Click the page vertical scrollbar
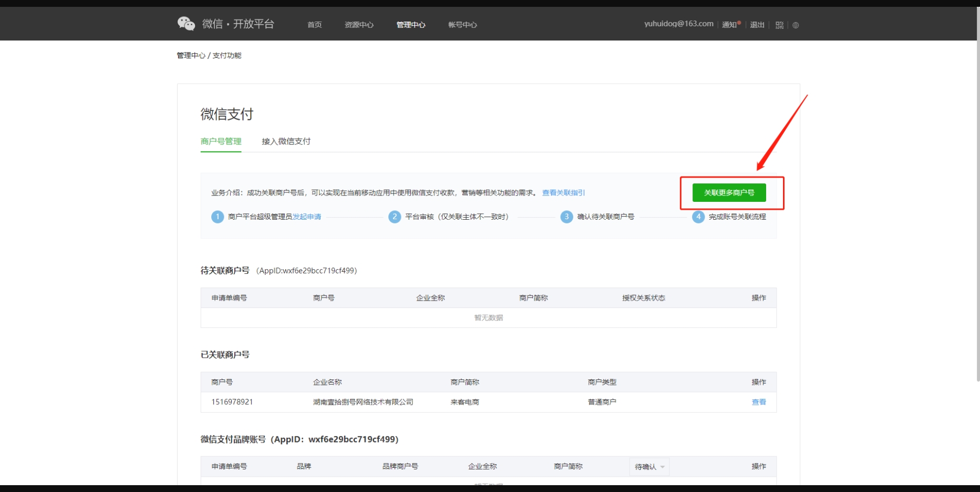980x492 pixels. click(977, 210)
